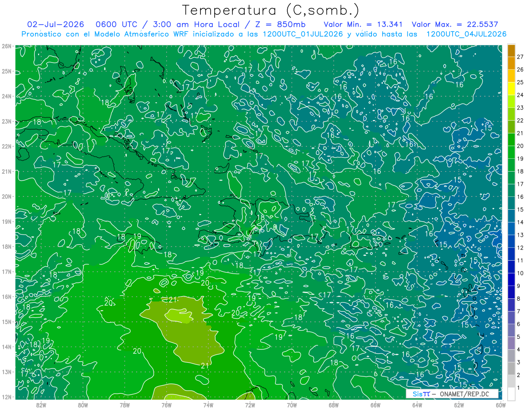532x411 pixels.
Task: Click the 76W longitude axis label
Action: [x=166, y=404]
